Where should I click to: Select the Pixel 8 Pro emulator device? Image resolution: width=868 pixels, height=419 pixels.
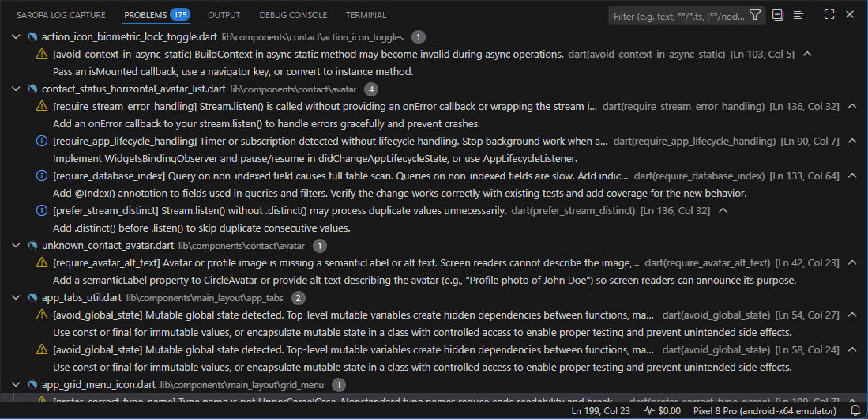pos(765,410)
